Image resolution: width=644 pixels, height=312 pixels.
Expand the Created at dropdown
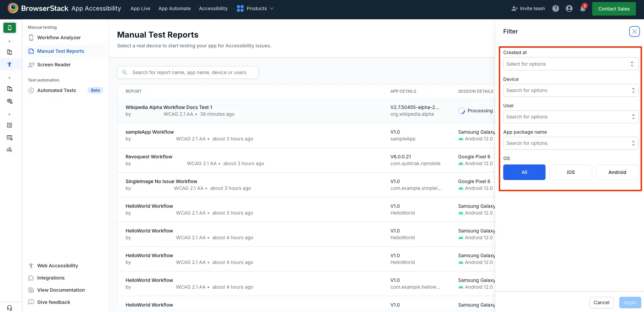(x=570, y=64)
